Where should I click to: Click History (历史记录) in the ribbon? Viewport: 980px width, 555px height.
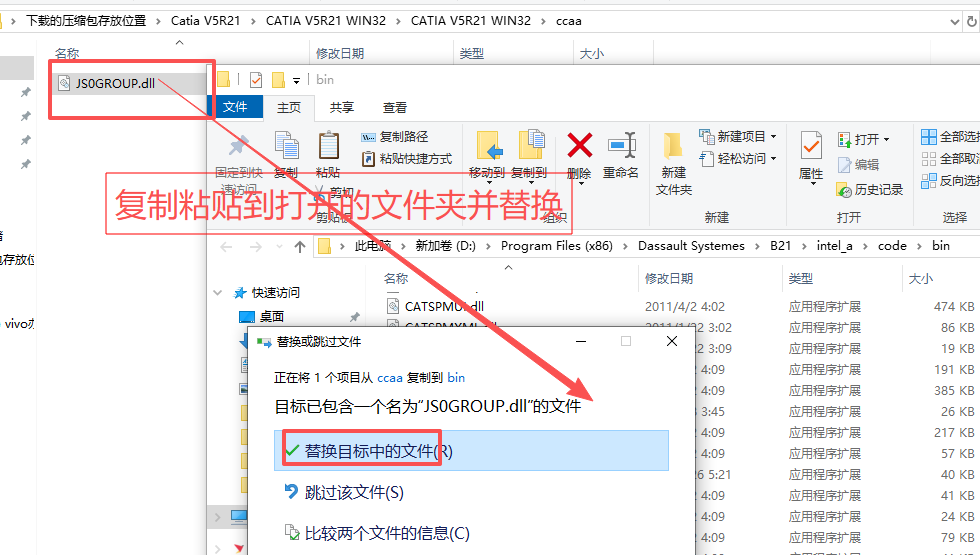click(871, 189)
